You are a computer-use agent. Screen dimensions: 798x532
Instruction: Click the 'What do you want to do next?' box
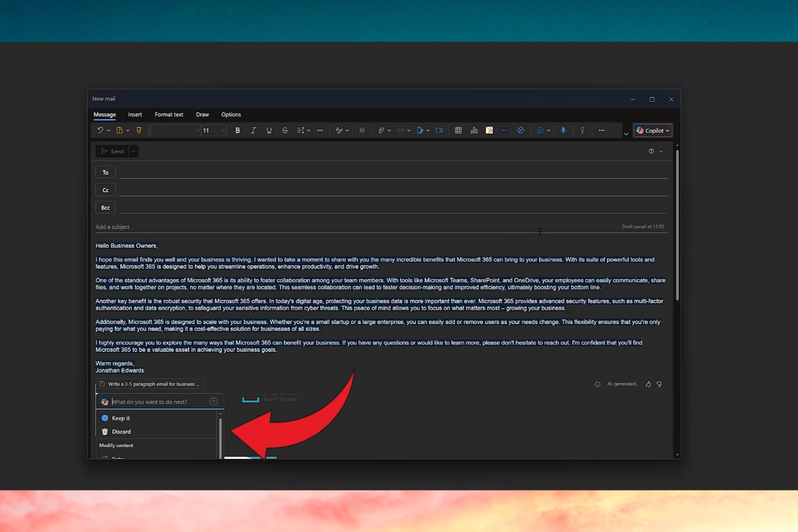(x=158, y=402)
